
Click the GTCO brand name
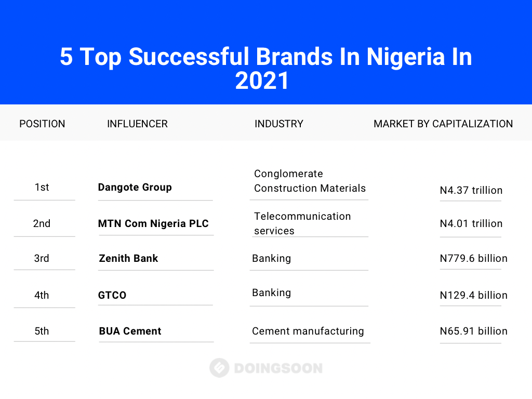click(x=112, y=295)
